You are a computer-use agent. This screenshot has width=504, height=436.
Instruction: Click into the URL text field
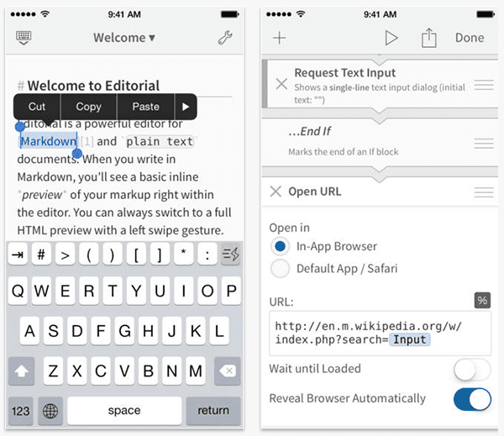tap(380, 334)
